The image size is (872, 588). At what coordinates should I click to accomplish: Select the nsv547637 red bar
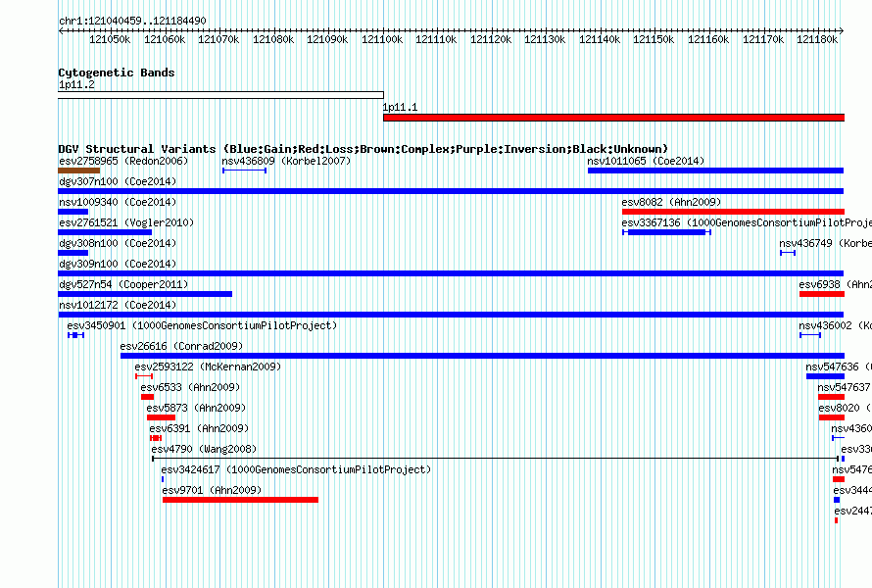(x=832, y=397)
